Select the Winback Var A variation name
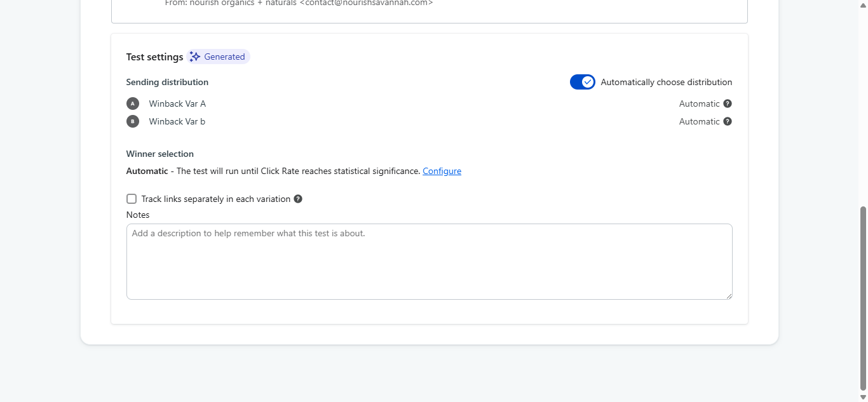 coord(177,104)
